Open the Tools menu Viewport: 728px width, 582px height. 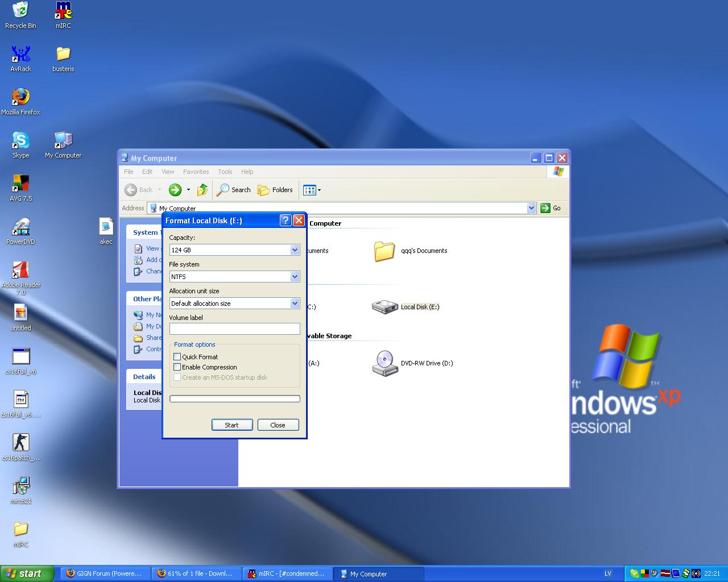pyautogui.click(x=225, y=172)
